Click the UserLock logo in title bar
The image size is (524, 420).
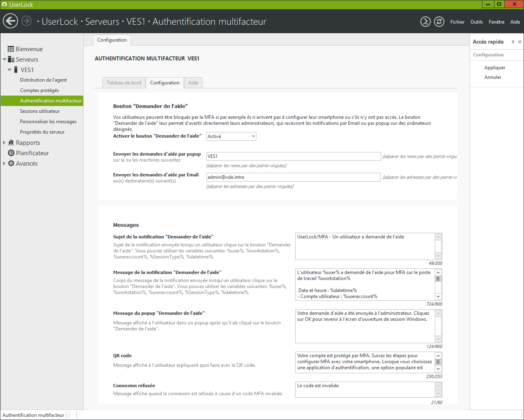[x=4, y=4]
